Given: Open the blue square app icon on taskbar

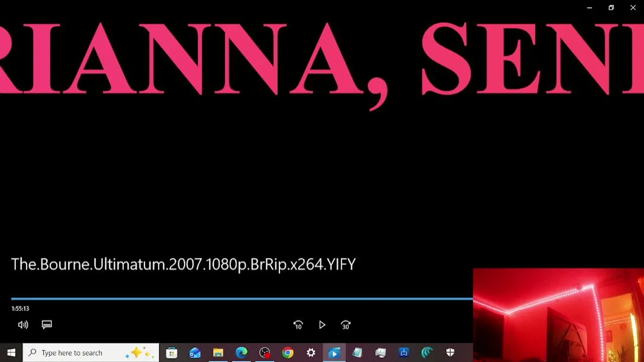Looking at the screenshot, I should pos(404,352).
